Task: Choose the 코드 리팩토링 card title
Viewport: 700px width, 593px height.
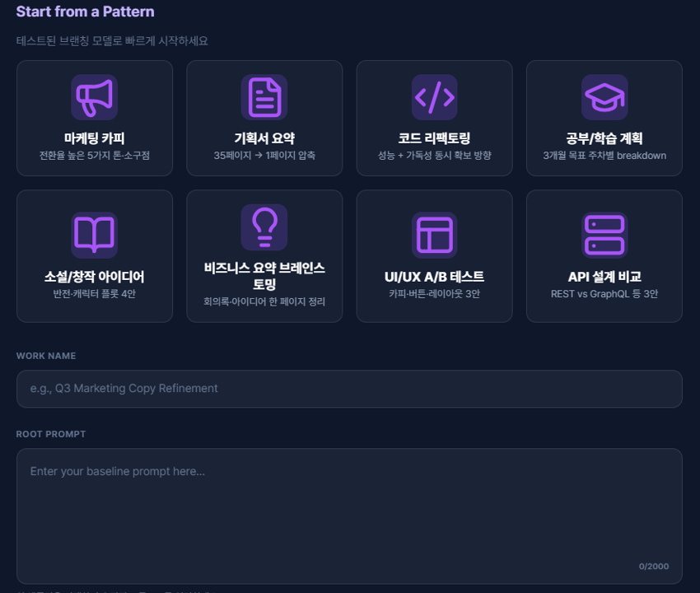Action: [x=434, y=138]
